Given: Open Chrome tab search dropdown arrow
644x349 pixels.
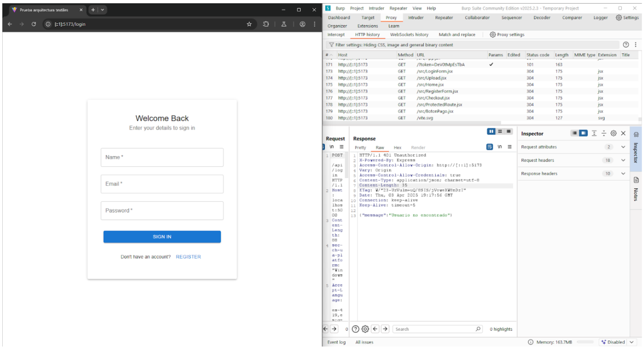Looking at the screenshot, I should [102, 9].
